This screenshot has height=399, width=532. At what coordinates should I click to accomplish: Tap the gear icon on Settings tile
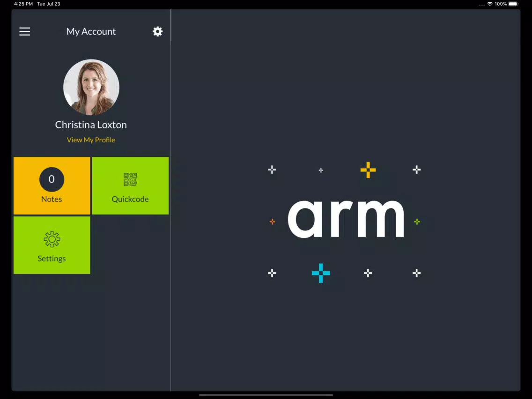tap(52, 239)
